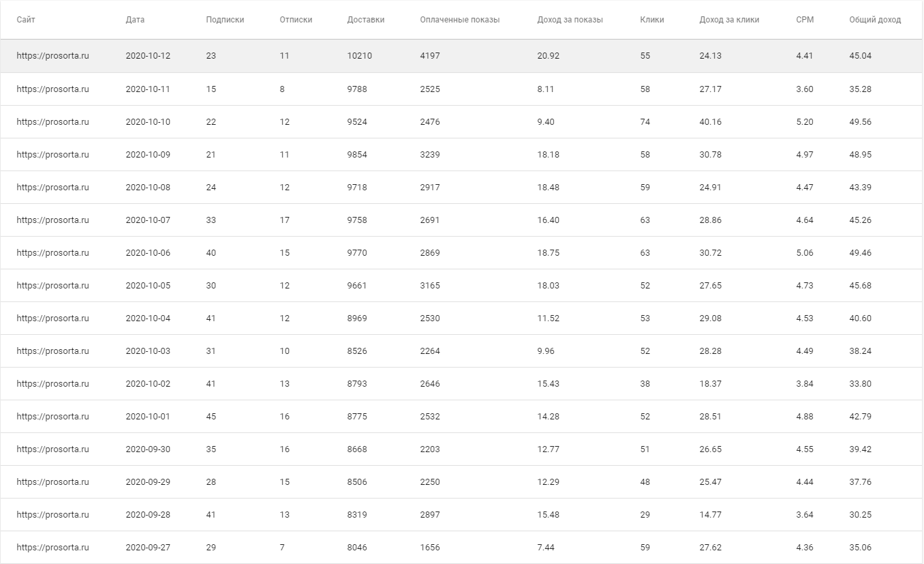This screenshot has height=564, width=924.
Task: Click the Сайт column header
Action: click(26, 20)
